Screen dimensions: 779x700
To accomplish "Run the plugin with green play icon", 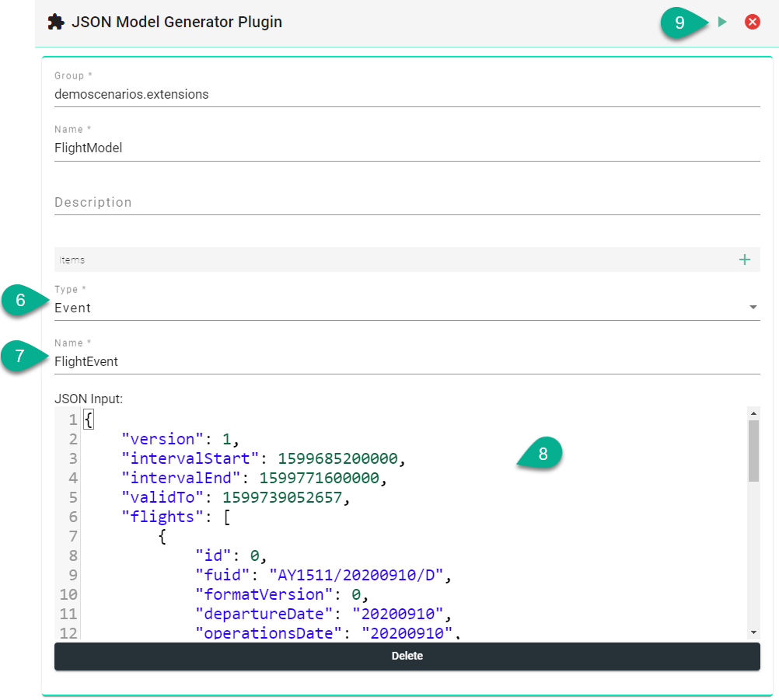I will coord(722,23).
